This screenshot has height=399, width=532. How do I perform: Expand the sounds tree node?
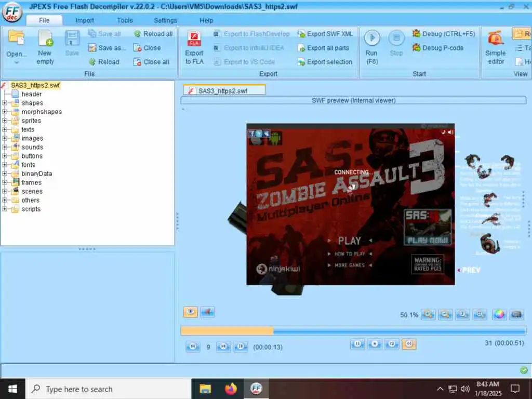point(4,147)
